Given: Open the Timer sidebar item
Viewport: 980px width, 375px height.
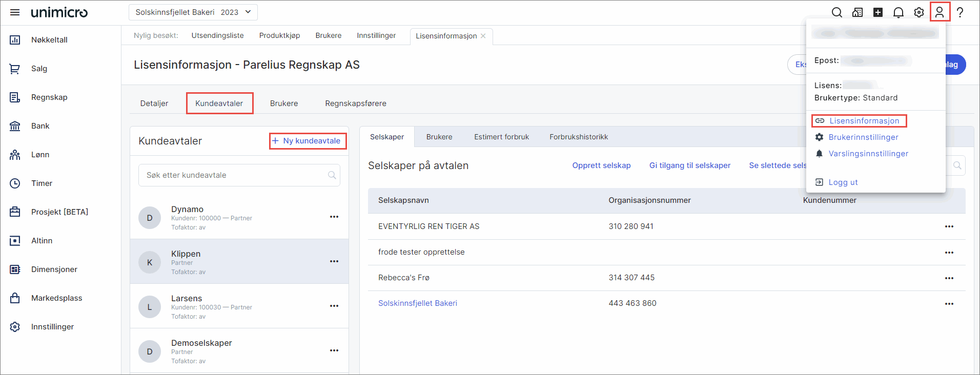Looking at the screenshot, I should click(x=42, y=183).
